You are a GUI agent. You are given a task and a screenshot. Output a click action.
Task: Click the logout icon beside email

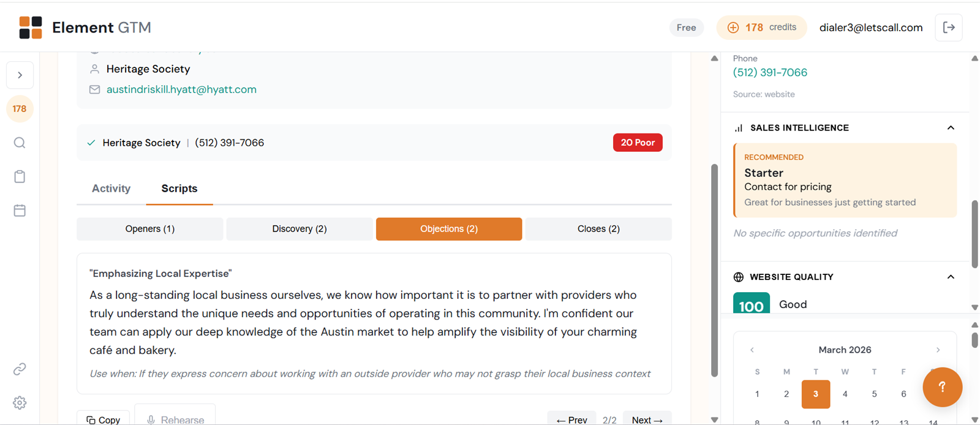coord(949,28)
